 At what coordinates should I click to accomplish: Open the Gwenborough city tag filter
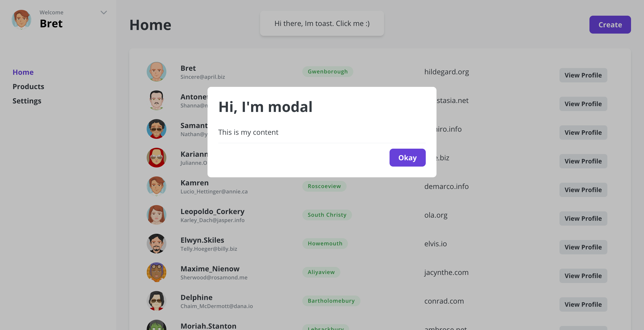coord(328,72)
